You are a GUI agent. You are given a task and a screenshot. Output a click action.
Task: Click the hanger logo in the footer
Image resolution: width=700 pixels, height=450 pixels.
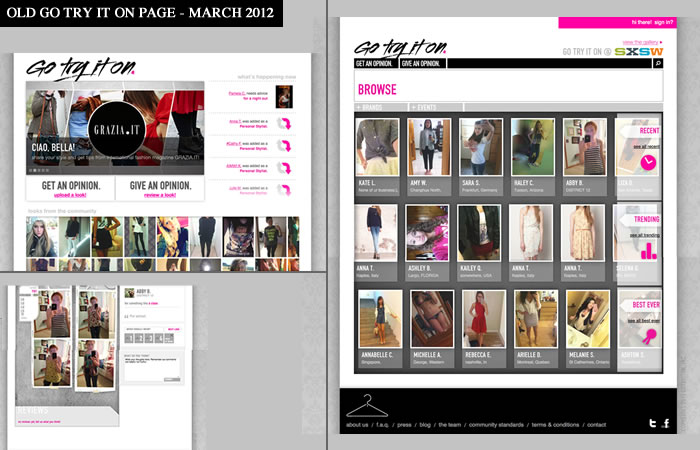[367, 406]
